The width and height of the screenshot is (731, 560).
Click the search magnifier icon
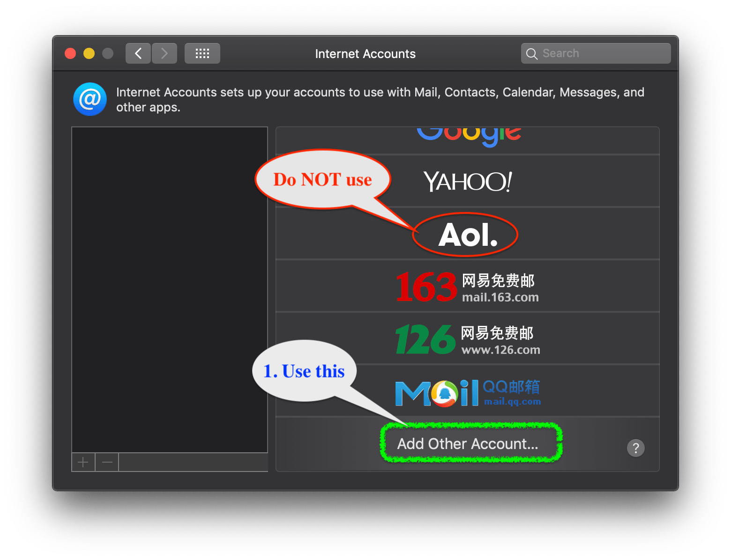point(532,54)
